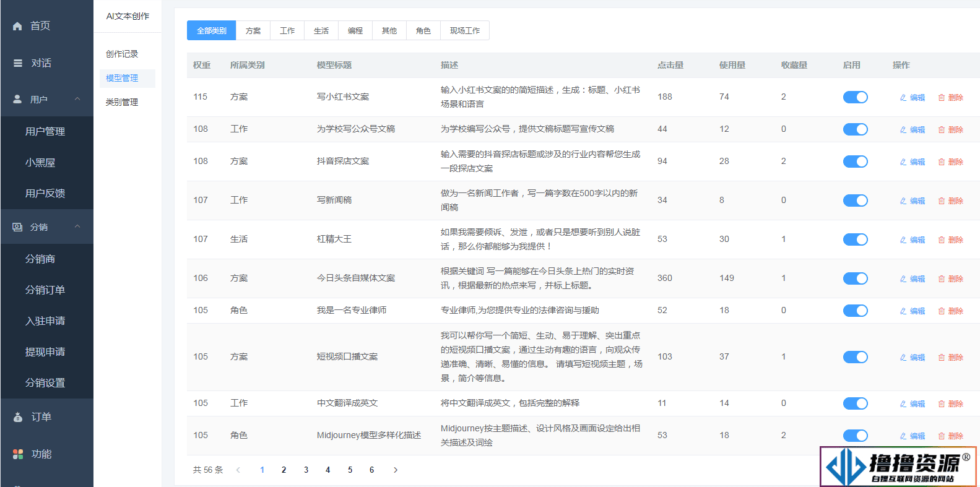980x487 pixels.
Task: Click the 订单 icon in sidebar
Action: tap(18, 417)
